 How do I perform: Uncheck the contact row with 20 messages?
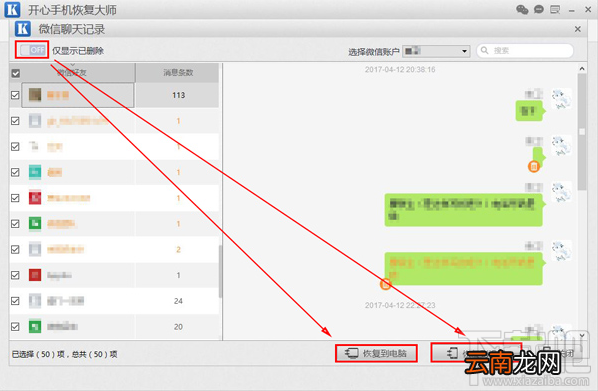tap(15, 327)
